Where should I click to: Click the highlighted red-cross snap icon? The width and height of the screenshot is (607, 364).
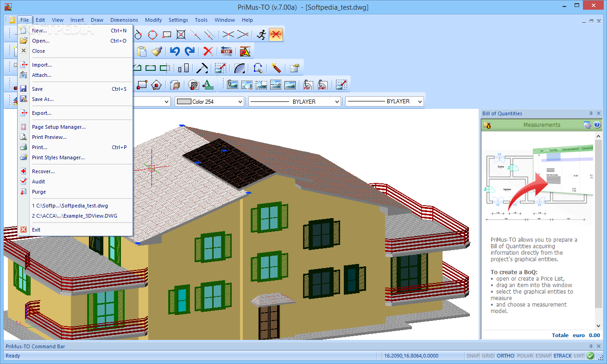pyautogui.click(x=276, y=34)
